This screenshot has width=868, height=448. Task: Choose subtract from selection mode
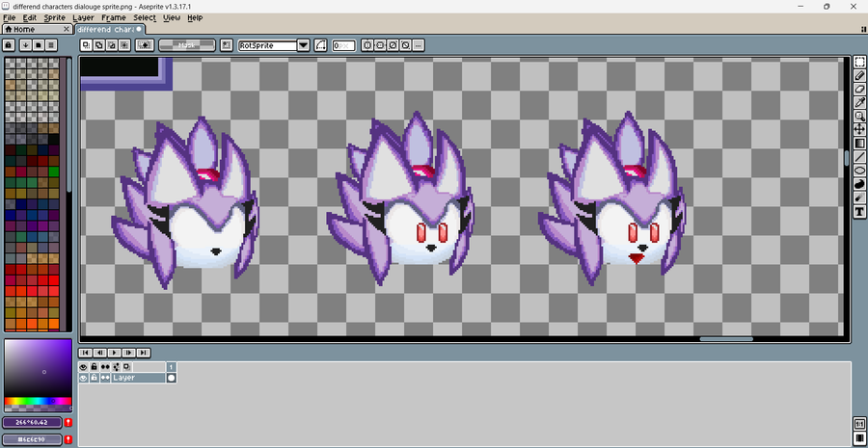pyautogui.click(x=112, y=45)
